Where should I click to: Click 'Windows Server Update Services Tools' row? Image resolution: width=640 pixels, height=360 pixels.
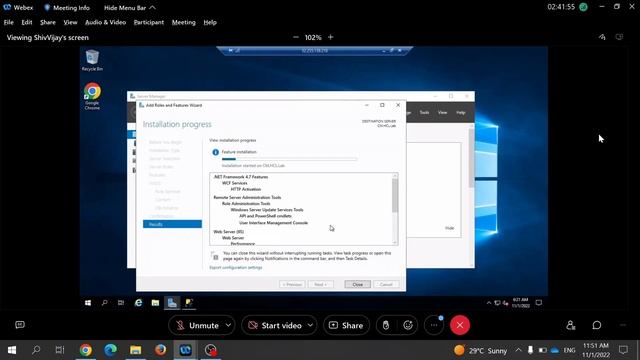(267, 209)
